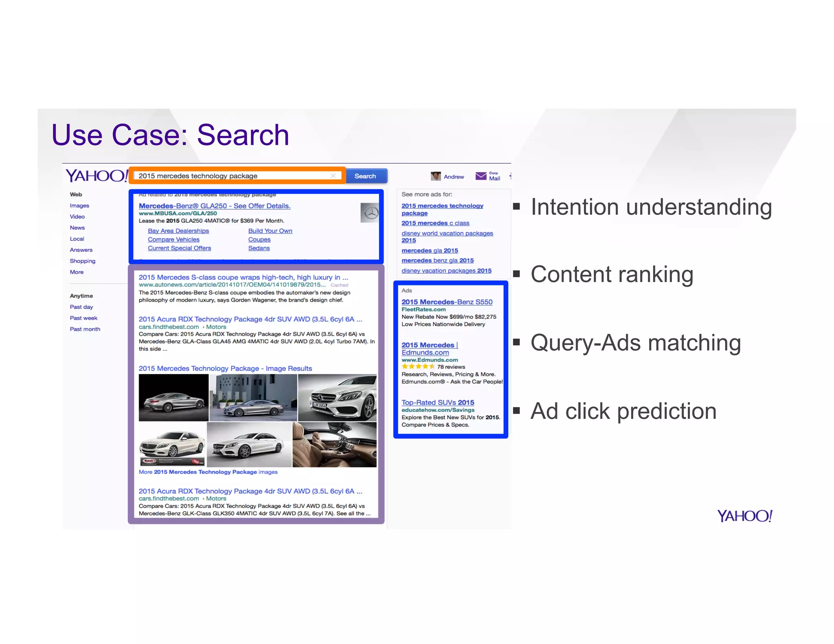Open Corp Mail envelope icon
The image size is (834, 644).
point(481,176)
